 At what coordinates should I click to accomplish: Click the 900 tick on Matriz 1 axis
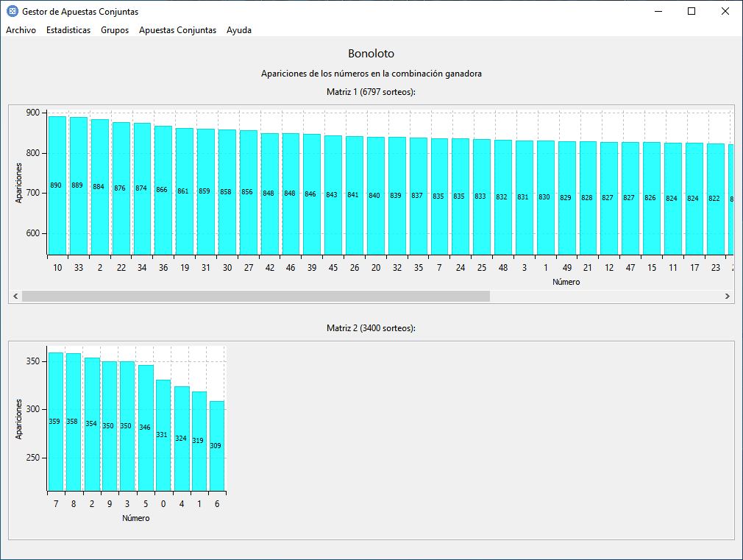click(x=33, y=113)
